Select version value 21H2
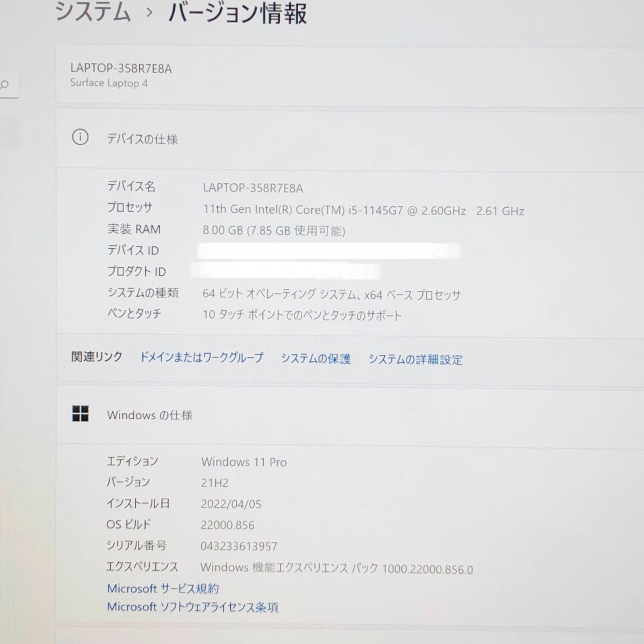This screenshot has height=644, width=644. coord(215,483)
